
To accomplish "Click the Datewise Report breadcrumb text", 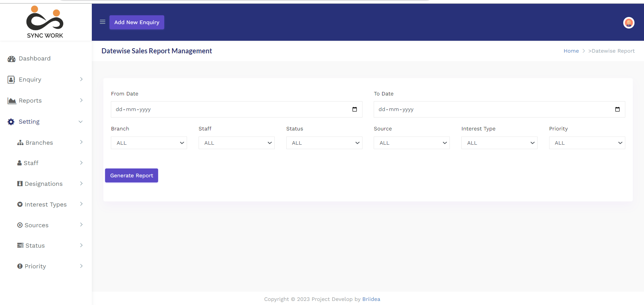I will click(612, 51).
